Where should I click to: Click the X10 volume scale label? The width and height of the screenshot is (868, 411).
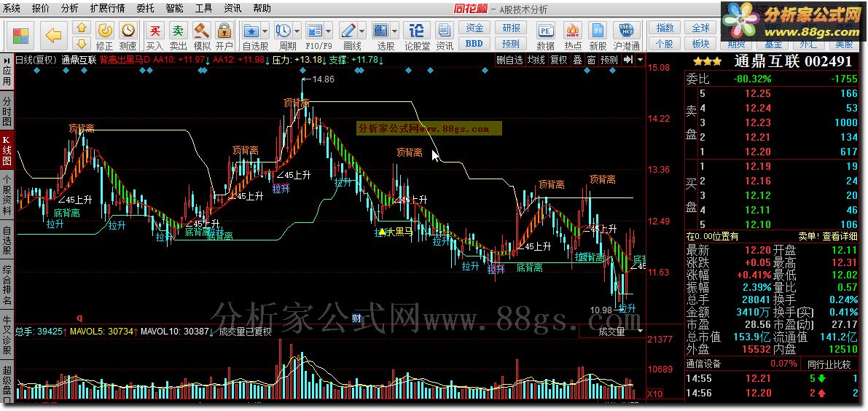(x=655, y=394)
